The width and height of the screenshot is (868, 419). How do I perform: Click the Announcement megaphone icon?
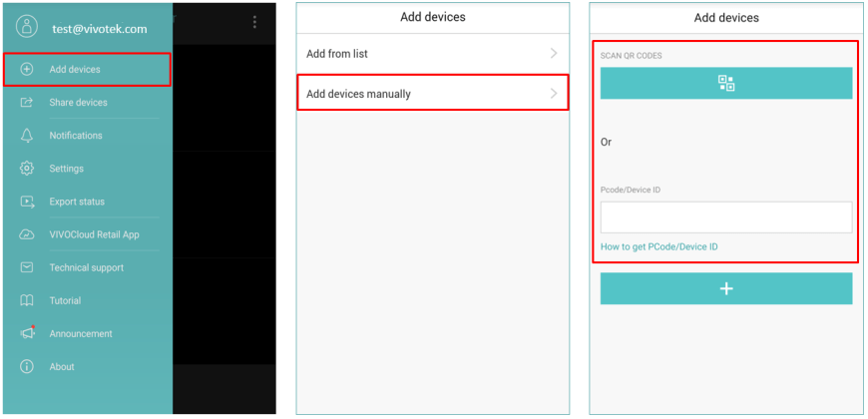[x=27, y=333]
